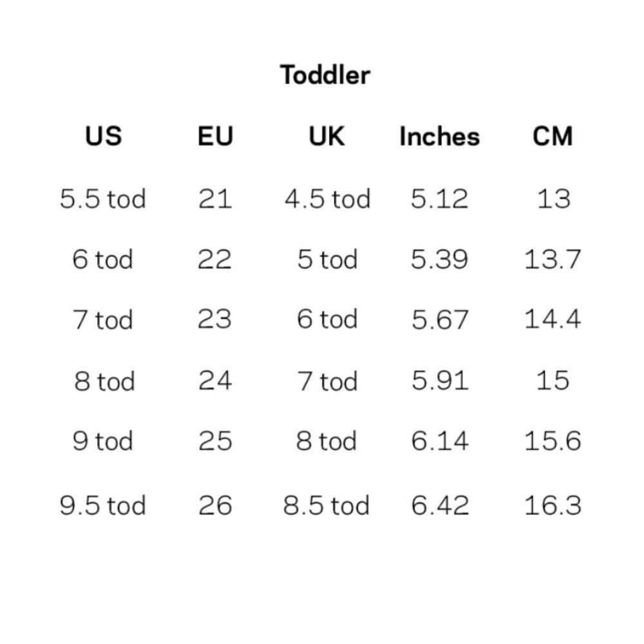
Task: Click the UK column header
Action: click(x=327, y=137)
